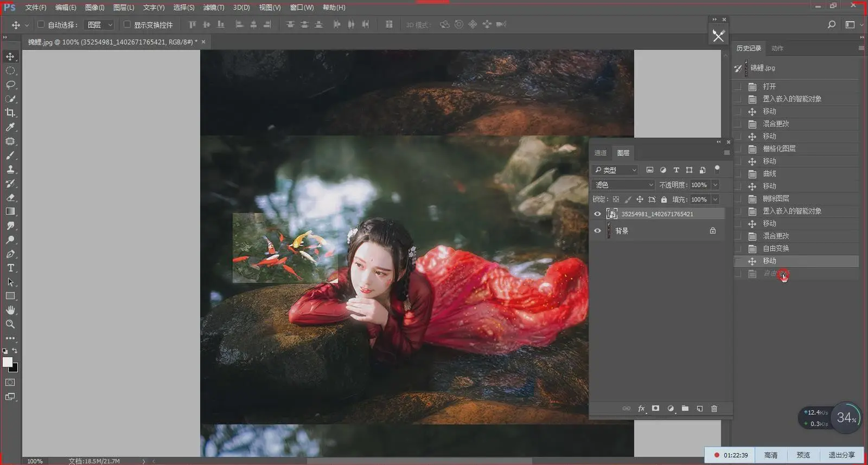Click the 100% zoom level field
Image resolution: width=868 pixels, height=465 pixels.
coord(35,461)
